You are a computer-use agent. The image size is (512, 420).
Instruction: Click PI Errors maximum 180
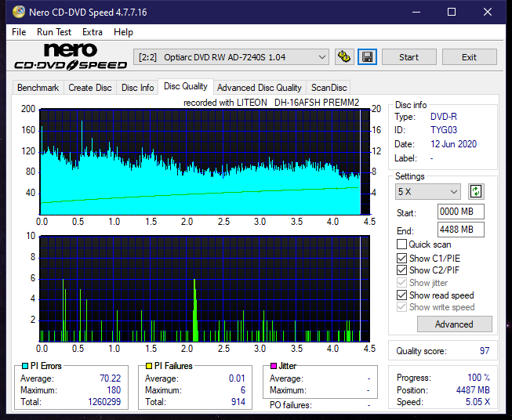114,390
